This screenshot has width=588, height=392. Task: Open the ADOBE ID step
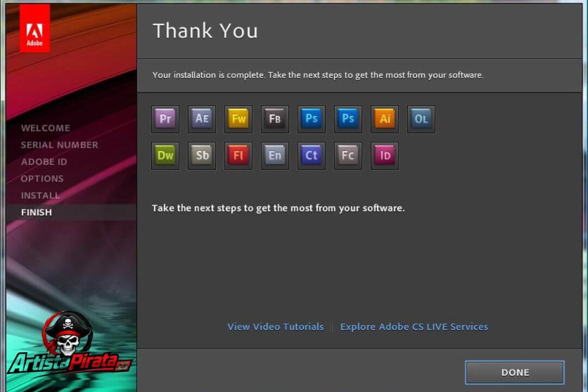coord(44,162)
